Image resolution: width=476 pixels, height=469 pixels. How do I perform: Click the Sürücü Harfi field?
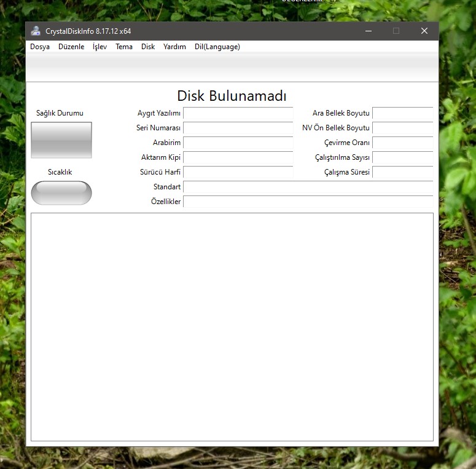click(x=238, y=172)
